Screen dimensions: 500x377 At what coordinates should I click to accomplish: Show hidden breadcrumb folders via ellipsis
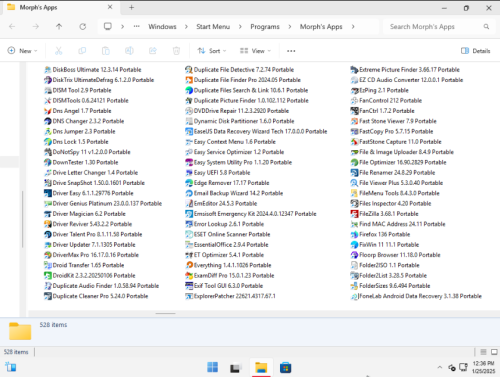coord(137,26)
